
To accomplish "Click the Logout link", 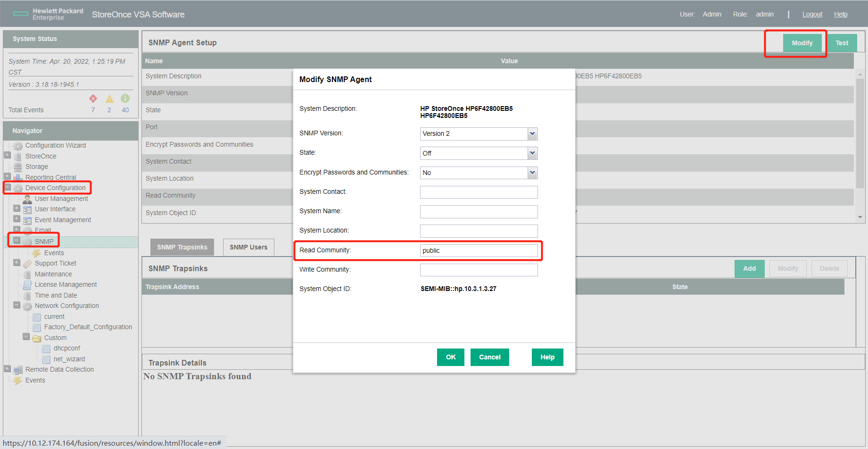I will (x=812, y=14).
